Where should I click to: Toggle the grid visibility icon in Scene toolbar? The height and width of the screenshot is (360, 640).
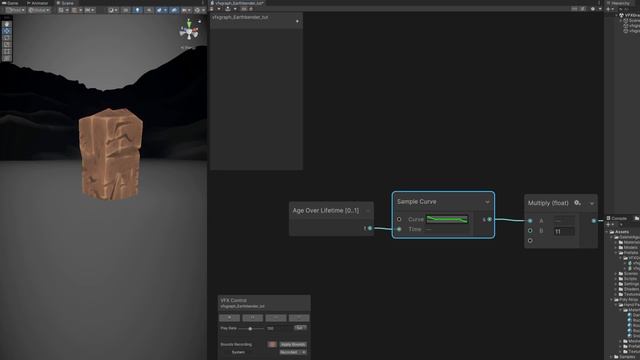(x=64, y=10)
